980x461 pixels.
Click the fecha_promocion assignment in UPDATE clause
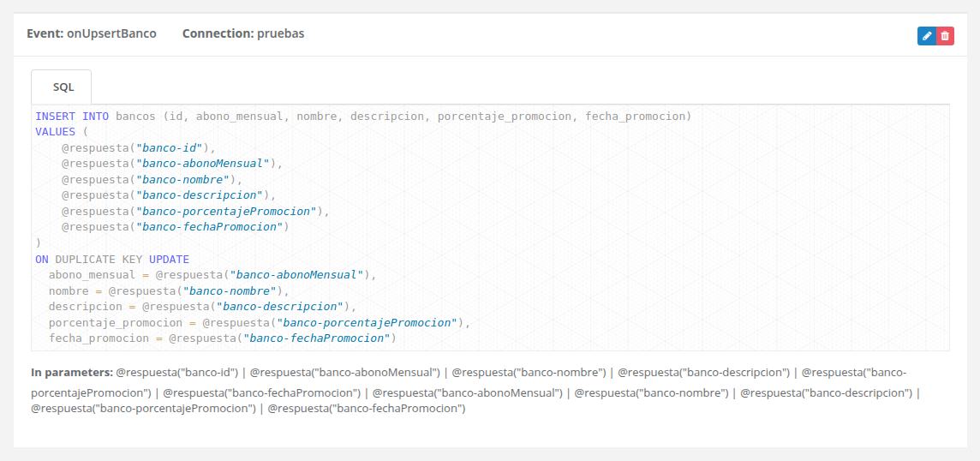223,338
